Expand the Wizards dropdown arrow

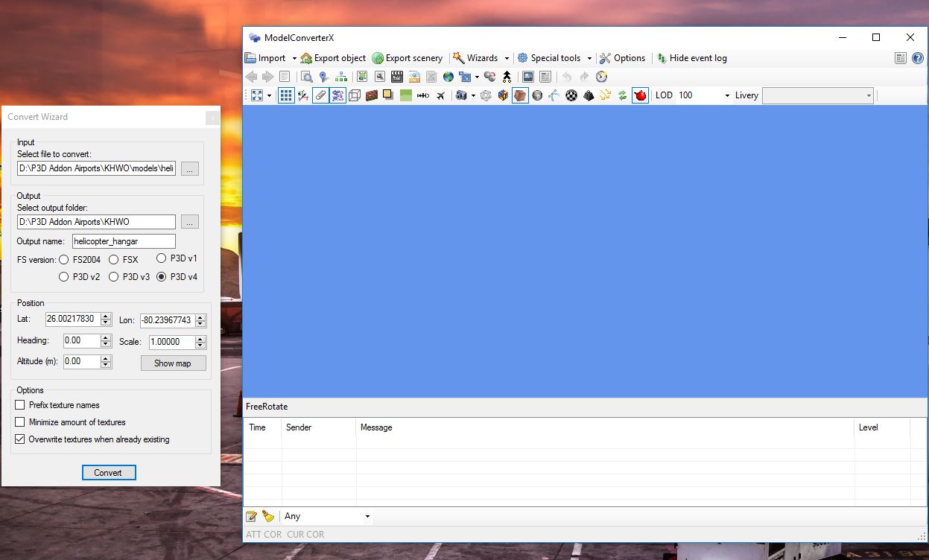click(x=507, y=58)
